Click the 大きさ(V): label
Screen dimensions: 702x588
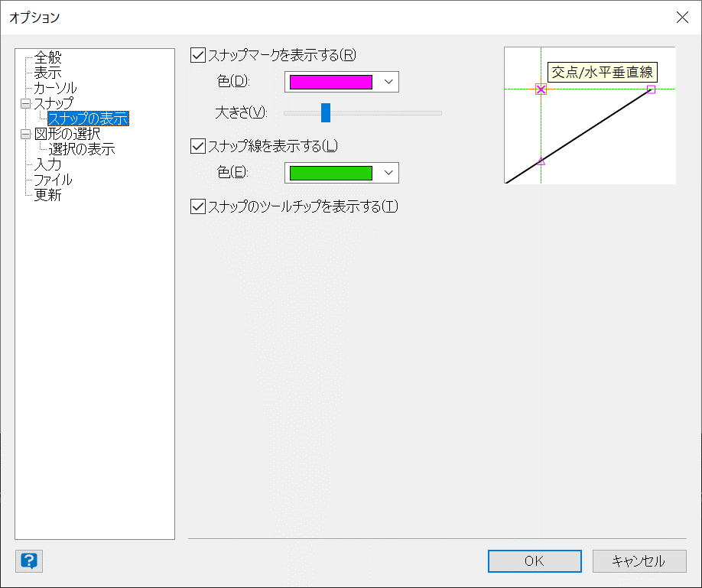point(242,112)
